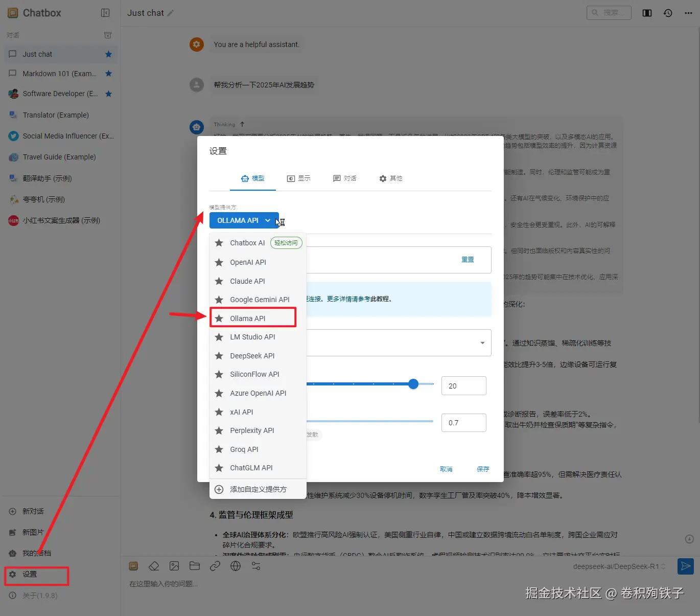The image size is (700, 616).
Task: Select LM Studio API provider
Action: (258, 337)
